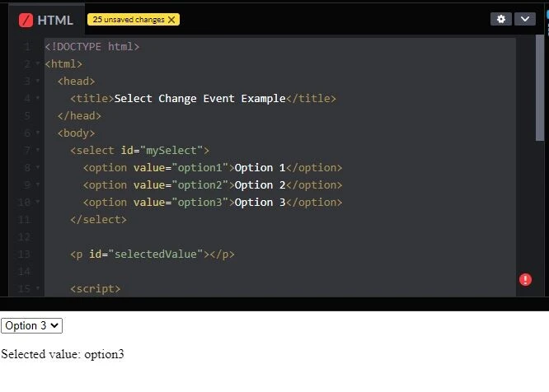This screenshot has height=392, width=549.
Task: Click the editor vertical scrollbar thumb
Action: click(540, 86)
